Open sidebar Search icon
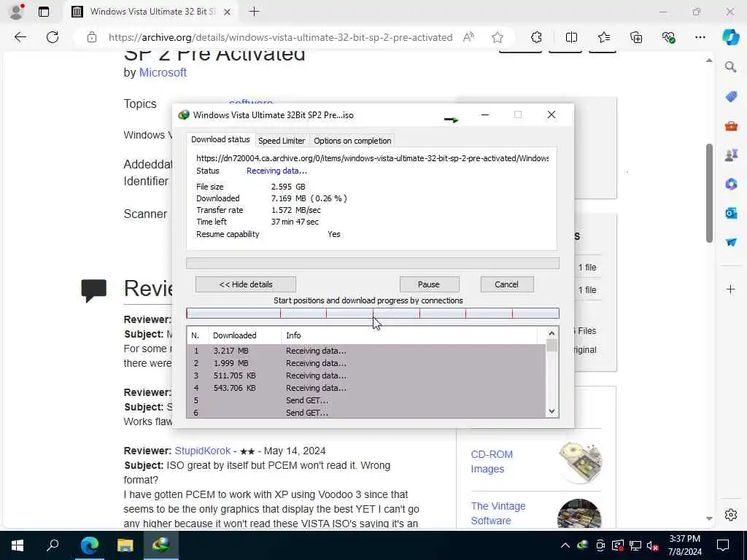The width and height of the screenshot is (747, 560). click(731, 67)
